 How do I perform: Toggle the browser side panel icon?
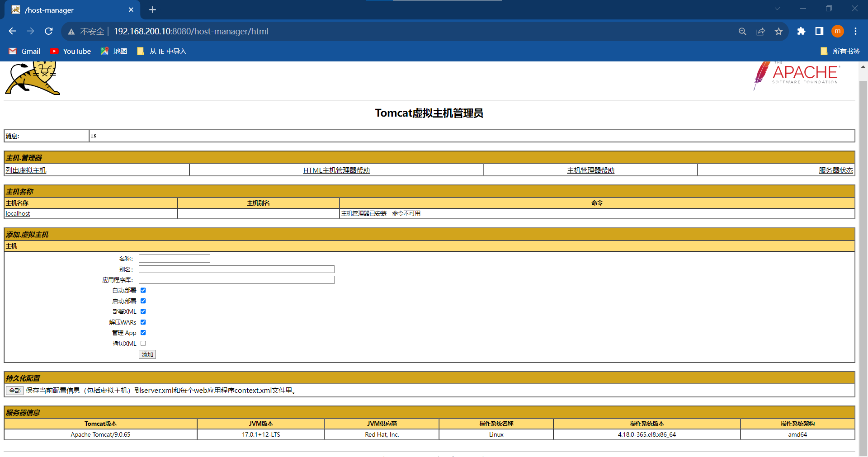coord(819,31)
